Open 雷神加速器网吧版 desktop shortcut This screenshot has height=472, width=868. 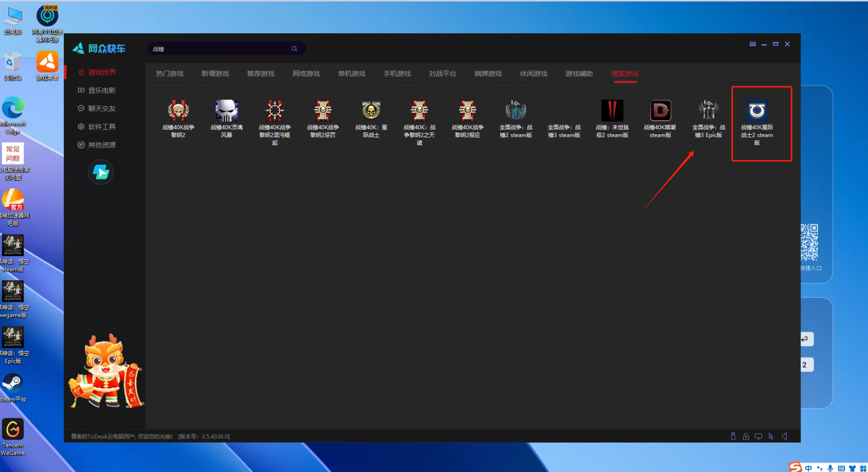point(14,207)
